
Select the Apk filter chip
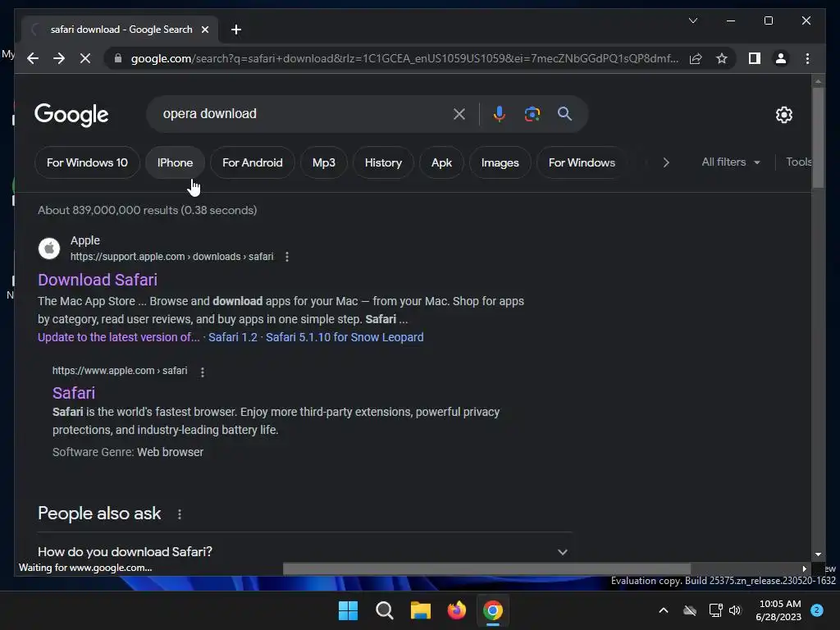(x=441, y=162)
